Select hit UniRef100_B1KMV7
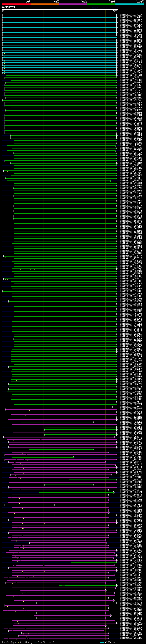This screenshot has height=644, width=146. (131, 615)
